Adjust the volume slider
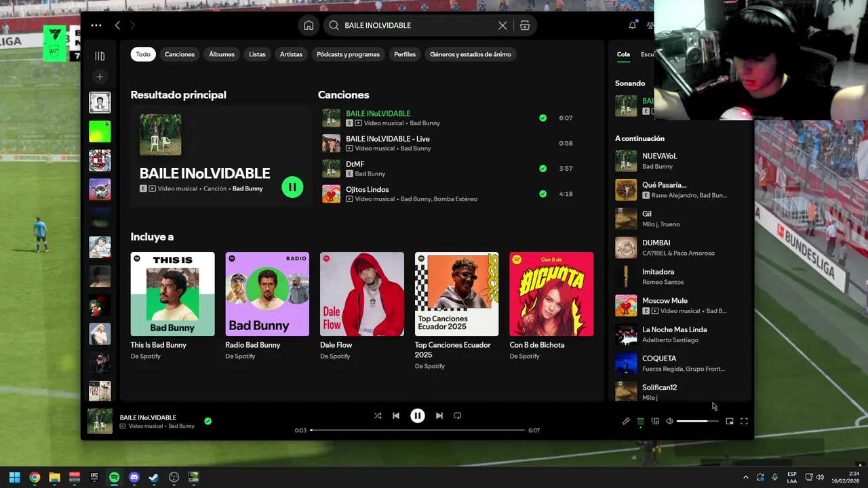The height and width of the screenshot is (488, 868). click(697, 421)
